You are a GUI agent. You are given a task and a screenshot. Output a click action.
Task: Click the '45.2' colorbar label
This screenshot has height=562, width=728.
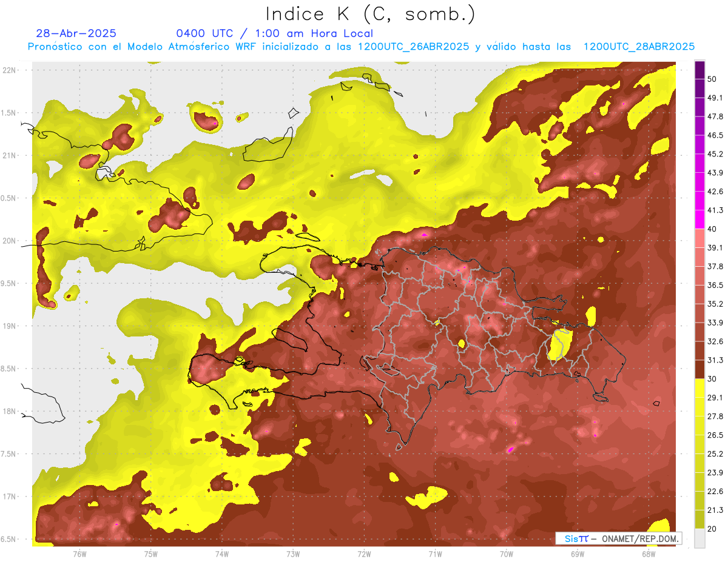click(x=715, y=155)
